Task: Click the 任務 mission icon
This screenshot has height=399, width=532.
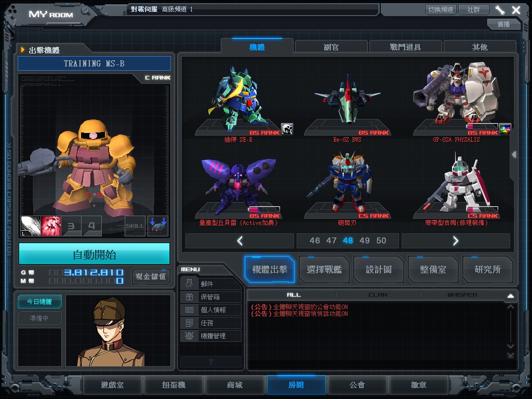Action: click(x=189, y=323)
